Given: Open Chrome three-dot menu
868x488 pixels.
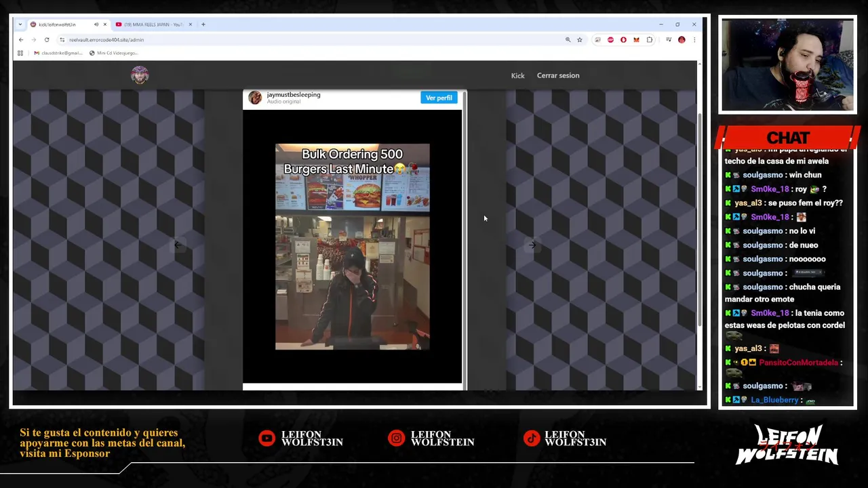Looking at the screenshot, I should [x=694, y=40].
